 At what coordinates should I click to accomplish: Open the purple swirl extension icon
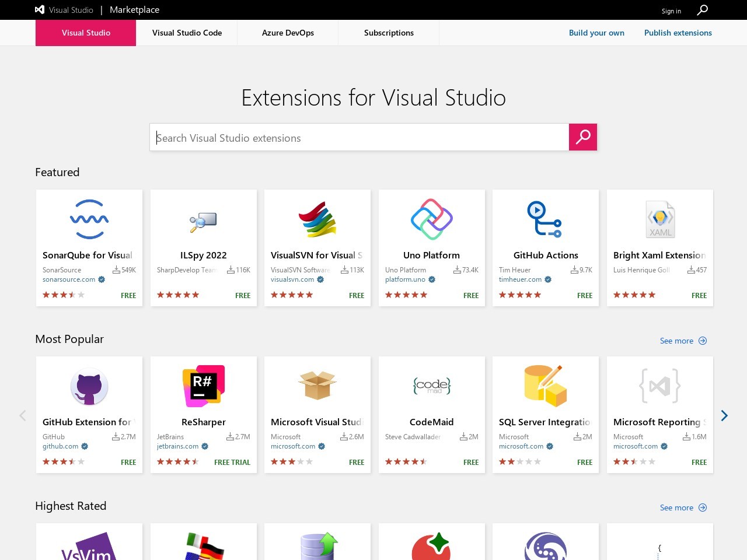tap(546, 547)
